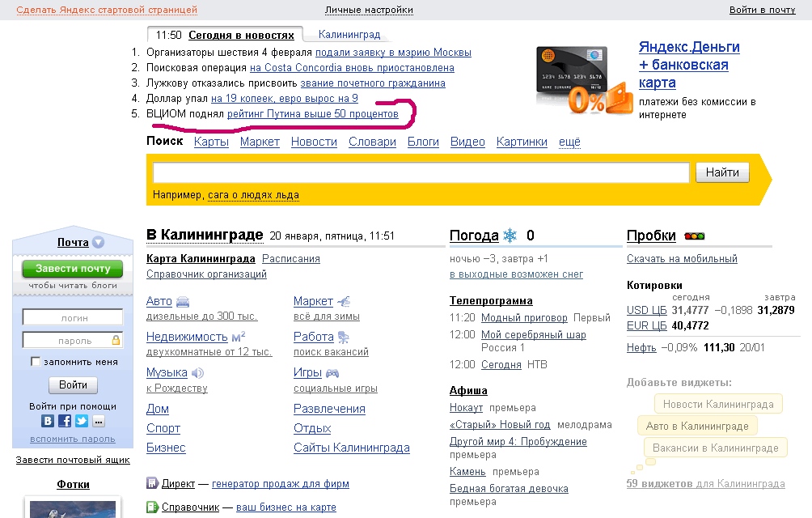Screen dimensions: 812x518
Task: Click the Twitter login icon
Action: pyautogui.click(x=82, y=421)
